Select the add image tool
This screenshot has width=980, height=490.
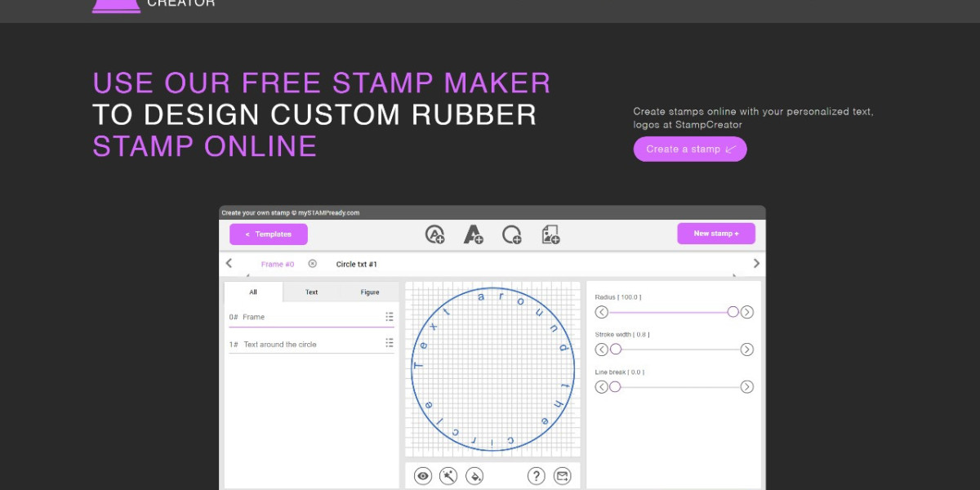pos(550,234)
